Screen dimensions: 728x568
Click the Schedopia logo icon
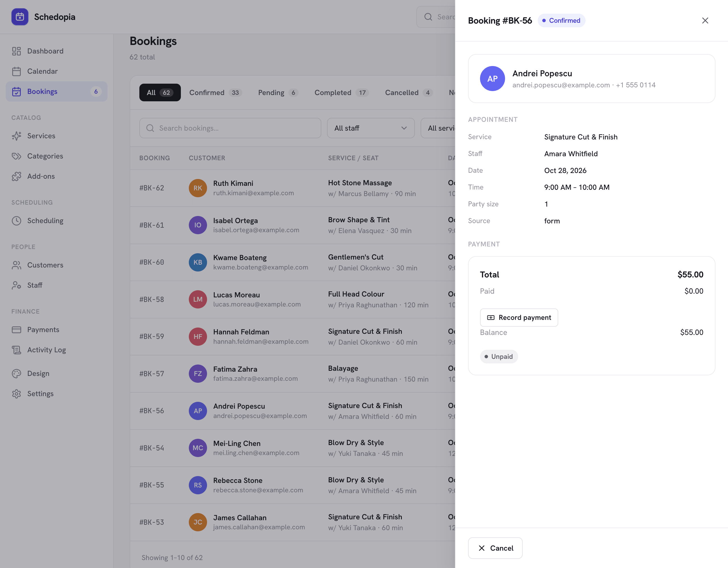pyautogui.click(x=20, y=17)
